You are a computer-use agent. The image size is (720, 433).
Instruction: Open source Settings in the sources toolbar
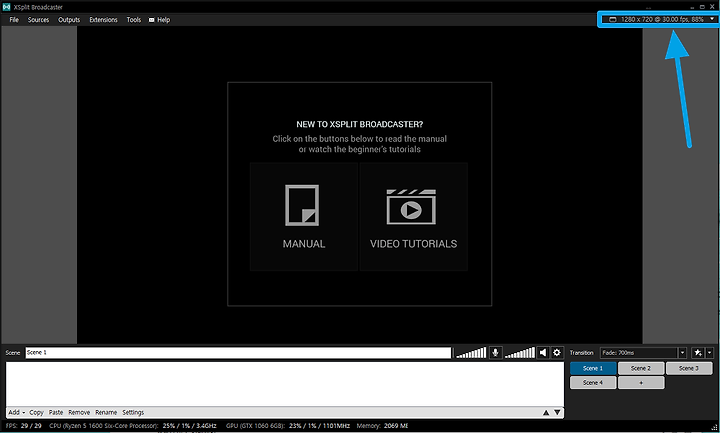pos(133,412)
